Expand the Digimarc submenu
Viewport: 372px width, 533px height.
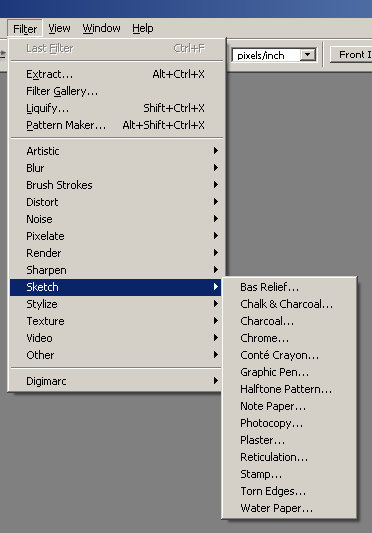[116, 381]
